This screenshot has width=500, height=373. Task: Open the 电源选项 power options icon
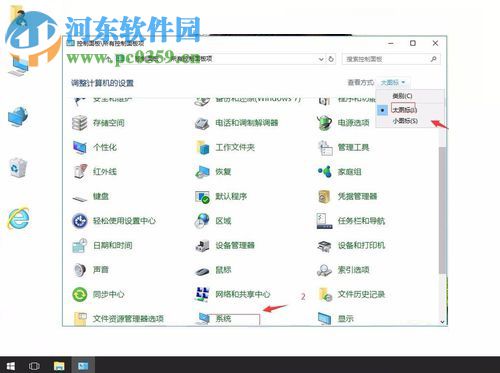pos(324,123)
